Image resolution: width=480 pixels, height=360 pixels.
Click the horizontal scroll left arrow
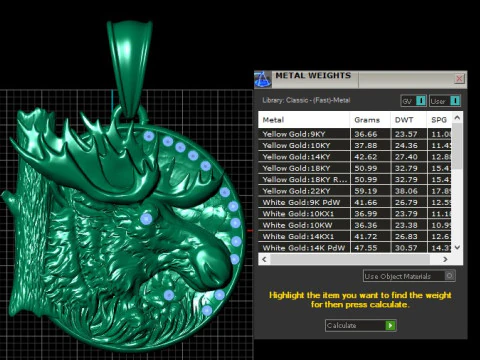pyautogui.click(x=264, y=259)
